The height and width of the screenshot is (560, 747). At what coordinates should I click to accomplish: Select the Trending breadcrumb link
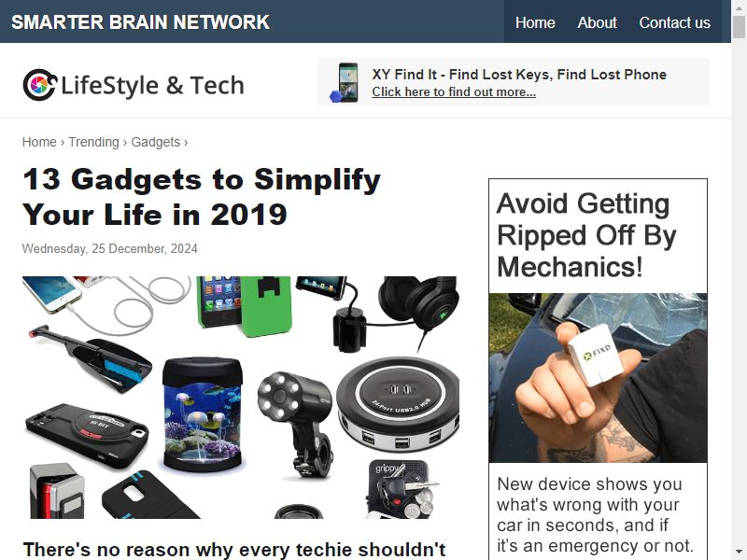(93, 142)
